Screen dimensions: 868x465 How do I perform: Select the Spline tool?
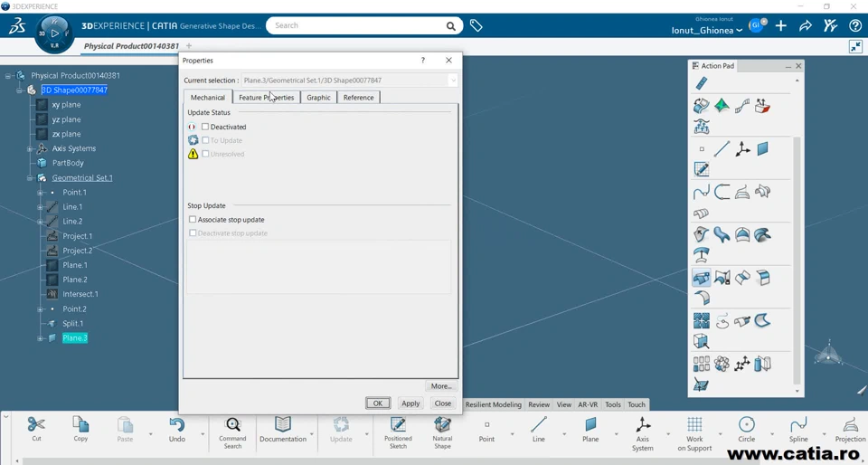click(798, 424)
